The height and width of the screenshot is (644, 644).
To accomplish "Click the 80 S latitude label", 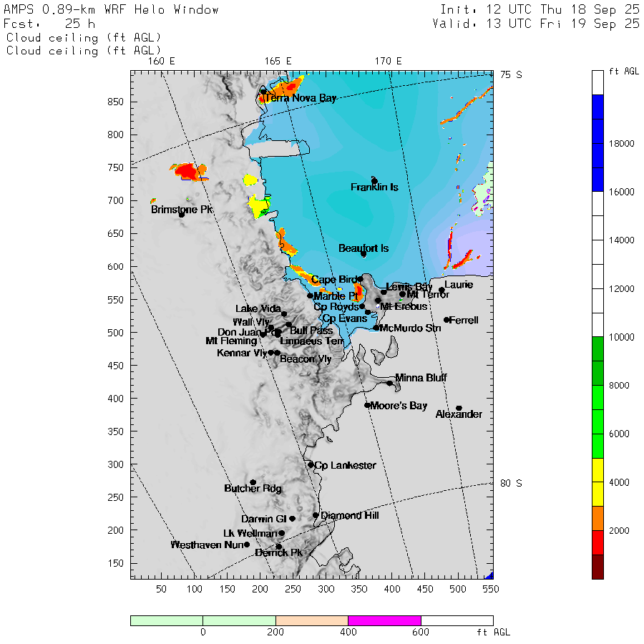I will [x=511, y=484].
